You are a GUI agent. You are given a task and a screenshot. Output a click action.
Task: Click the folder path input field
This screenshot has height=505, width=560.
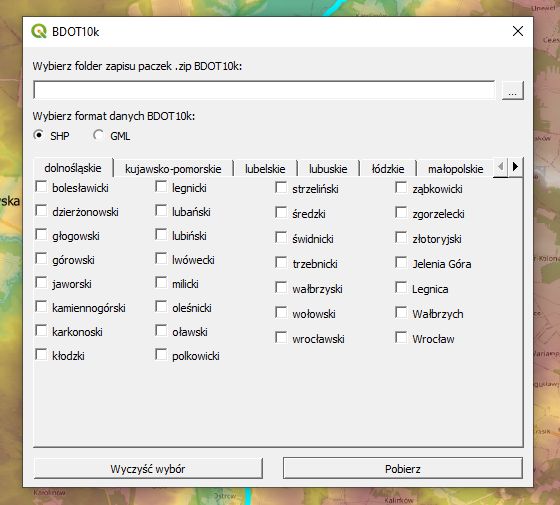(264, 90)
